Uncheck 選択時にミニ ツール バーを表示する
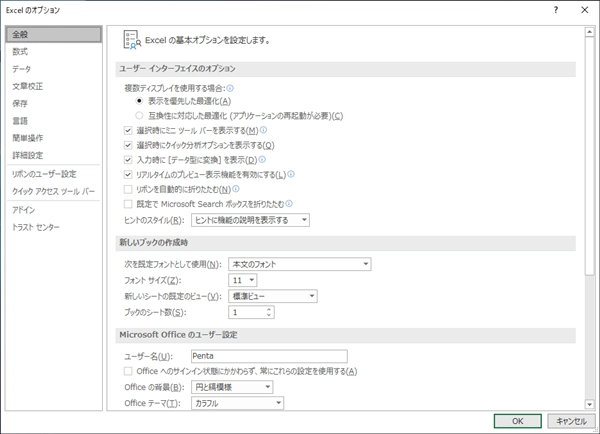 point(128,131)
